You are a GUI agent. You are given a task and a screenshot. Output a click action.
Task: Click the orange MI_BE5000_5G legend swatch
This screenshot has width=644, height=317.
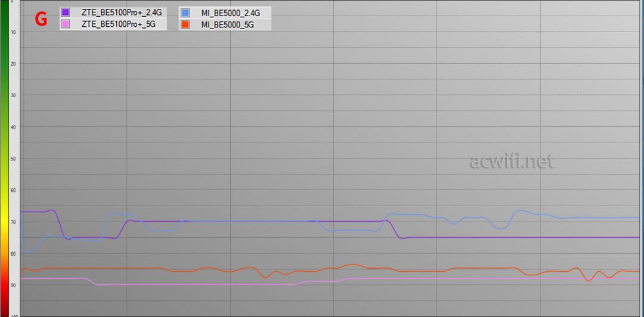pyautogui.click(x=185, y=24)
